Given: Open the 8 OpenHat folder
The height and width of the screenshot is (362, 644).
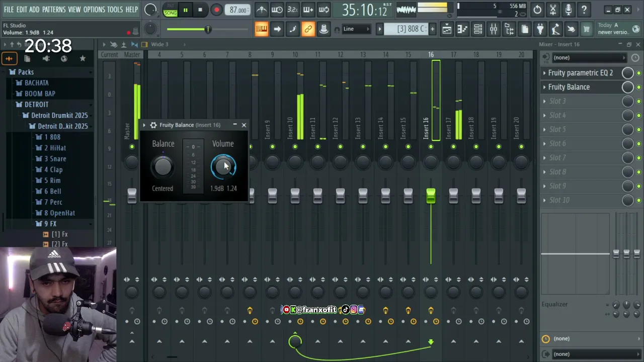Looking at the screenshot, I should tap(60, 213).
